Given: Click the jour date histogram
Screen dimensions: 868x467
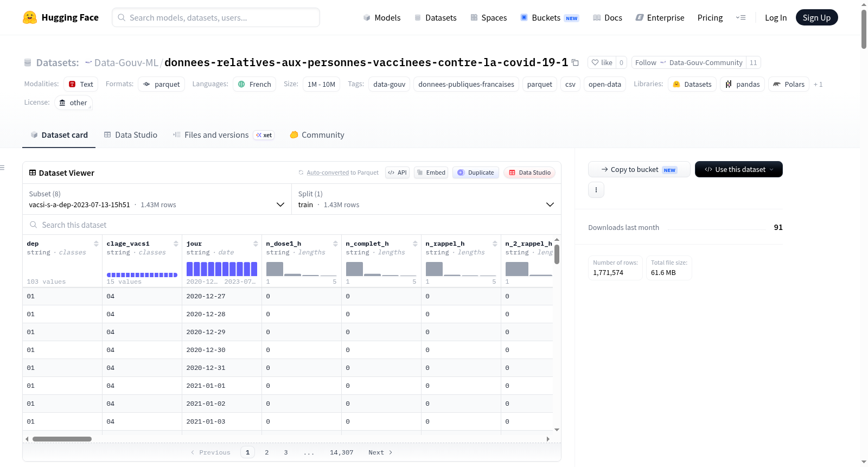Looking at the screenshot, I should 221,269.
